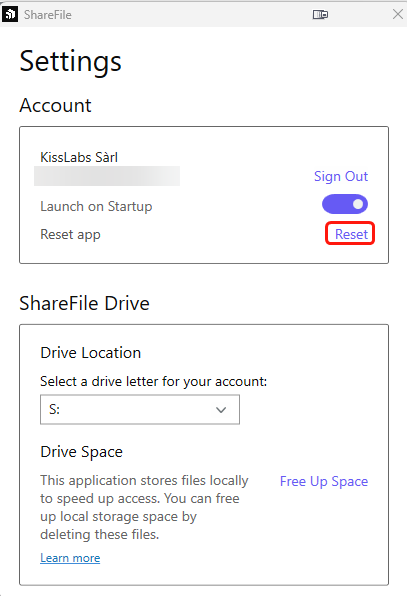407x596 pixels.
Task: Click the blurred account email field
Action: coord(107,176)
